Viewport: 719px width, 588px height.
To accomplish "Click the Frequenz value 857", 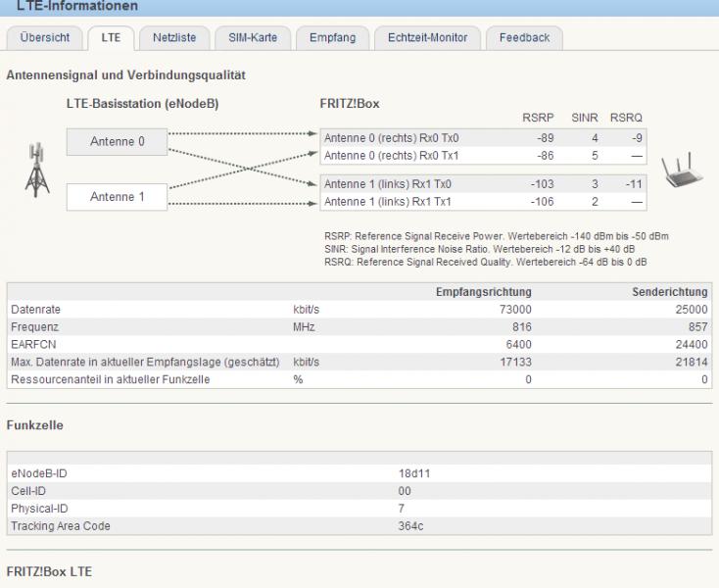I will point(697,327).
